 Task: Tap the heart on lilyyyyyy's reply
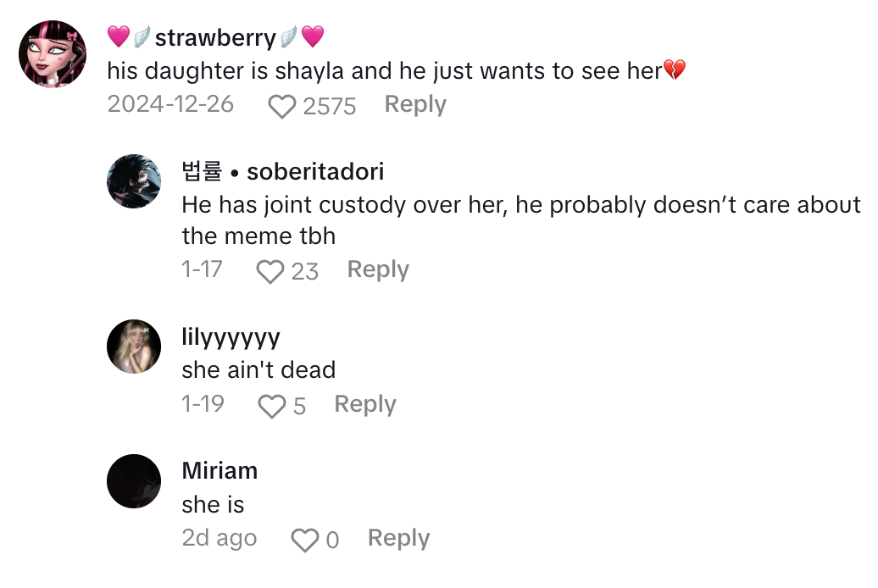tap(271, 406)
